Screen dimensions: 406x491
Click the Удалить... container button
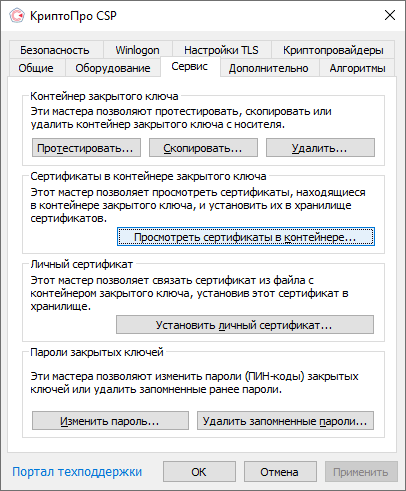click(320, 148)
